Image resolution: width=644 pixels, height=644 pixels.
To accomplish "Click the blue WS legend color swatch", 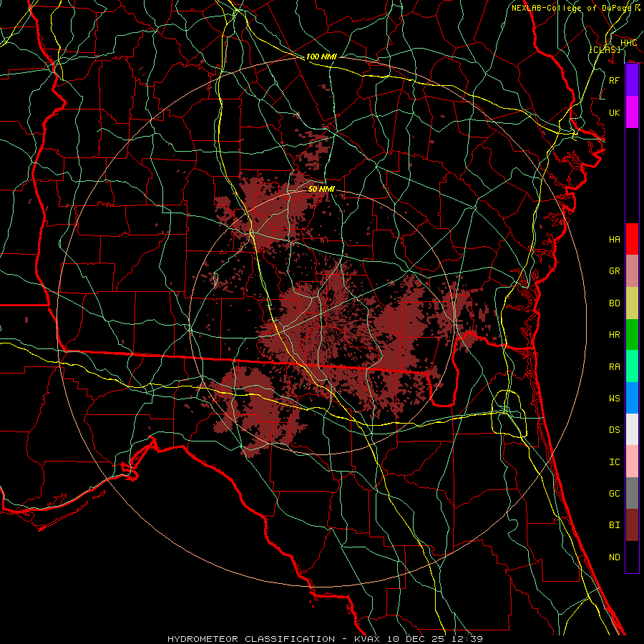I will (x=632, y=398).
